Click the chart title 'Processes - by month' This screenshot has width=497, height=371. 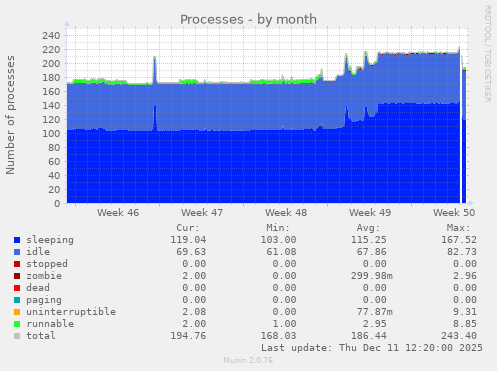point(248,19)
